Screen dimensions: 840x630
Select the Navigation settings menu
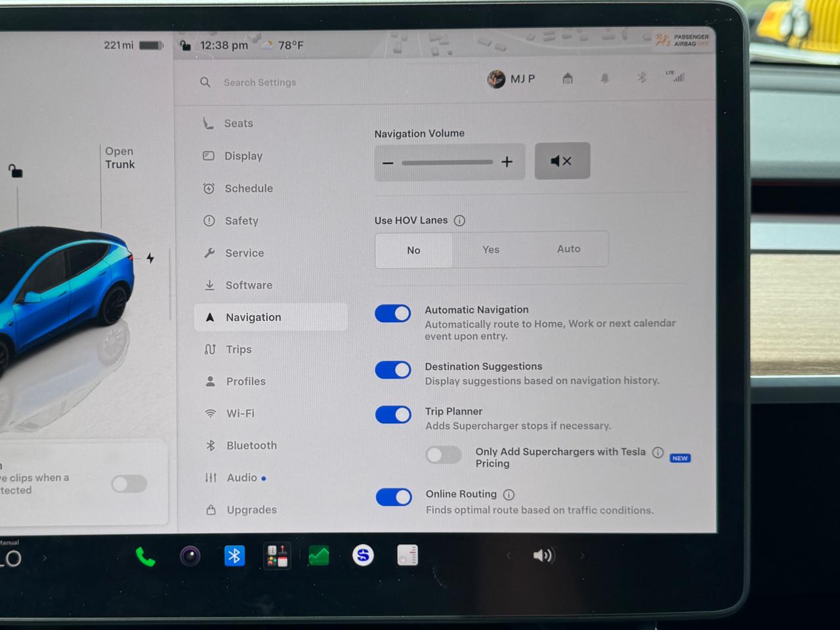(271, 317)
